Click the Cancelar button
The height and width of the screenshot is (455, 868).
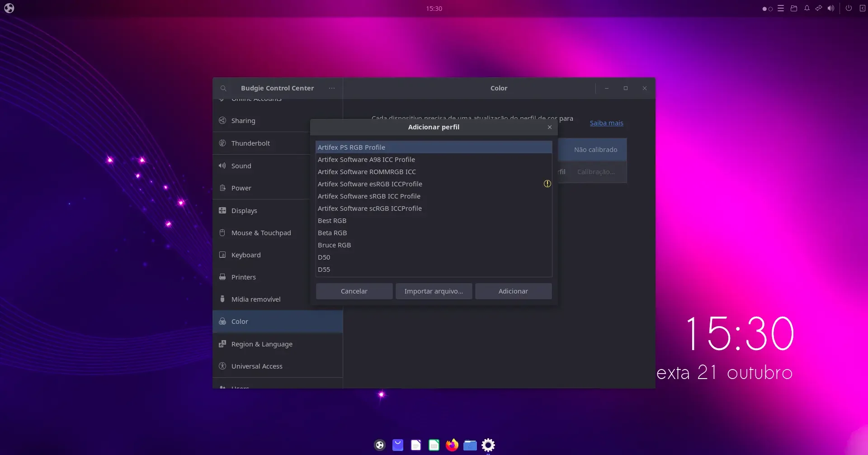[354, 291]
